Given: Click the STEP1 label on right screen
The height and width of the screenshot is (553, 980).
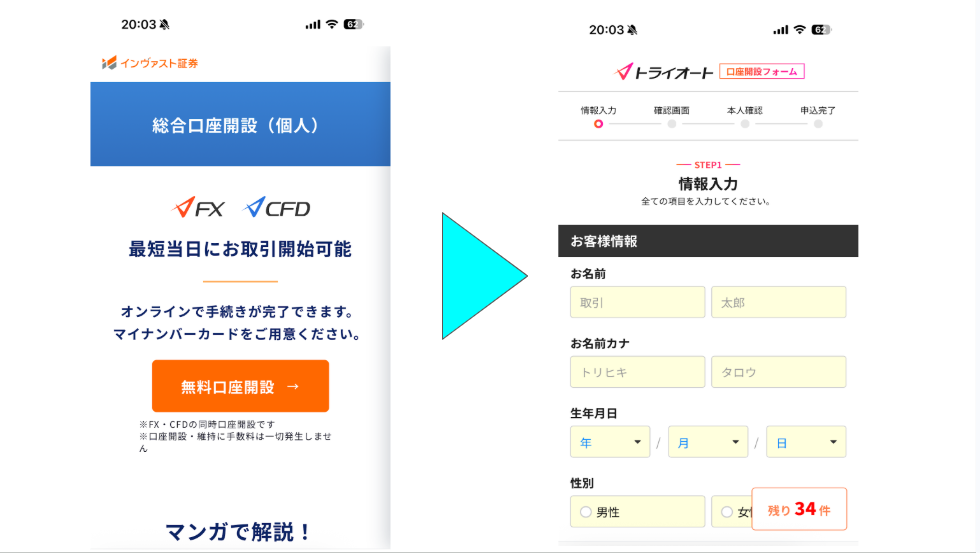Looking at the screenshot, I should click(x=708, y=165).
